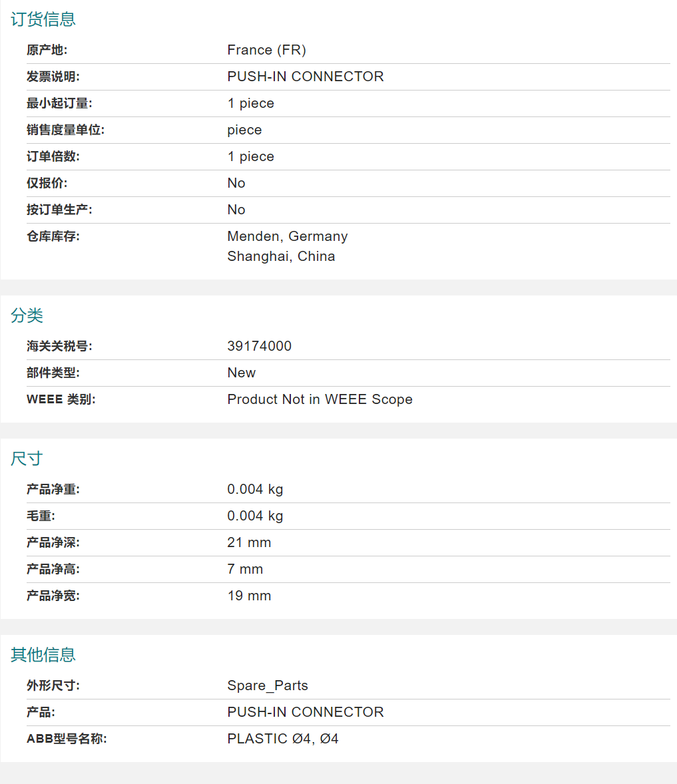Select the Shanghai, China warehouse entry
Viewport: 677px width, 784px height.
(281, 256)
